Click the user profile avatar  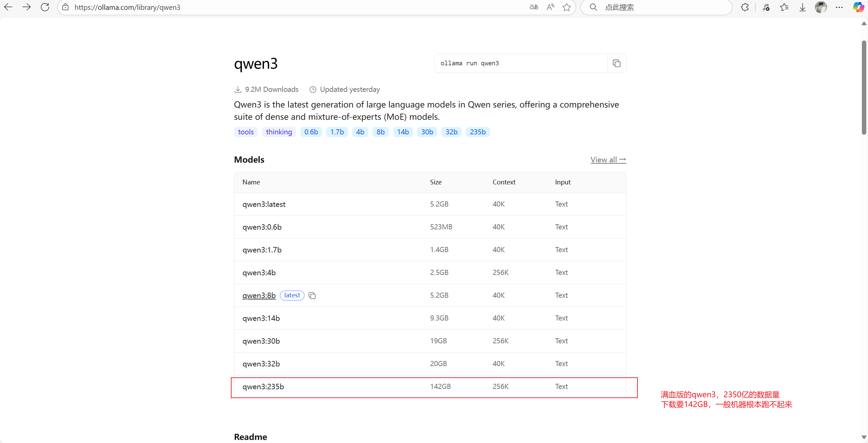(x=821, y=7)
